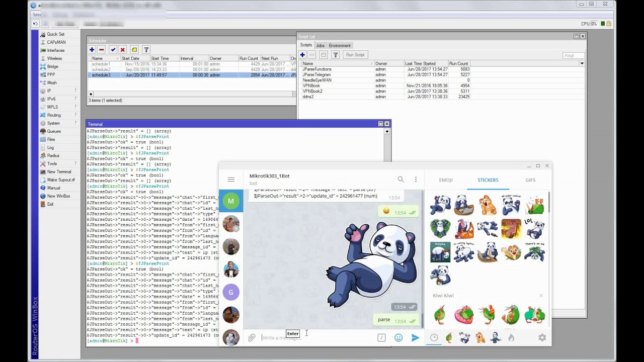Select the schedule1 row
Screen dimensions: 644x362
tap(192, 64)
